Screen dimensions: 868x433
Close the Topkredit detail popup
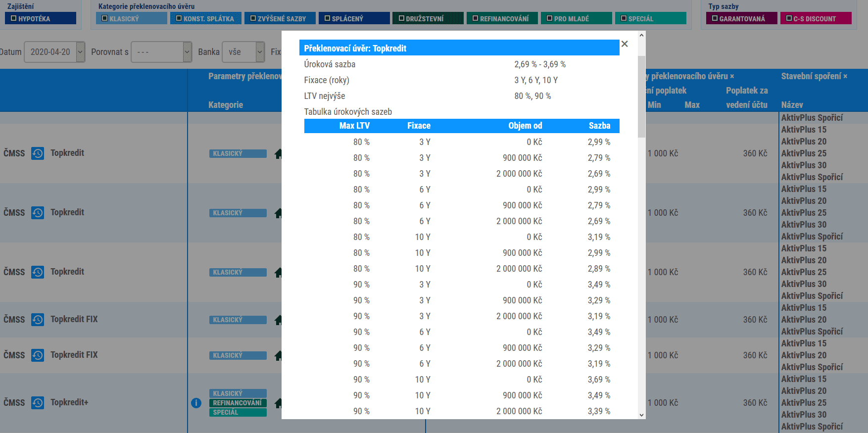625,44
